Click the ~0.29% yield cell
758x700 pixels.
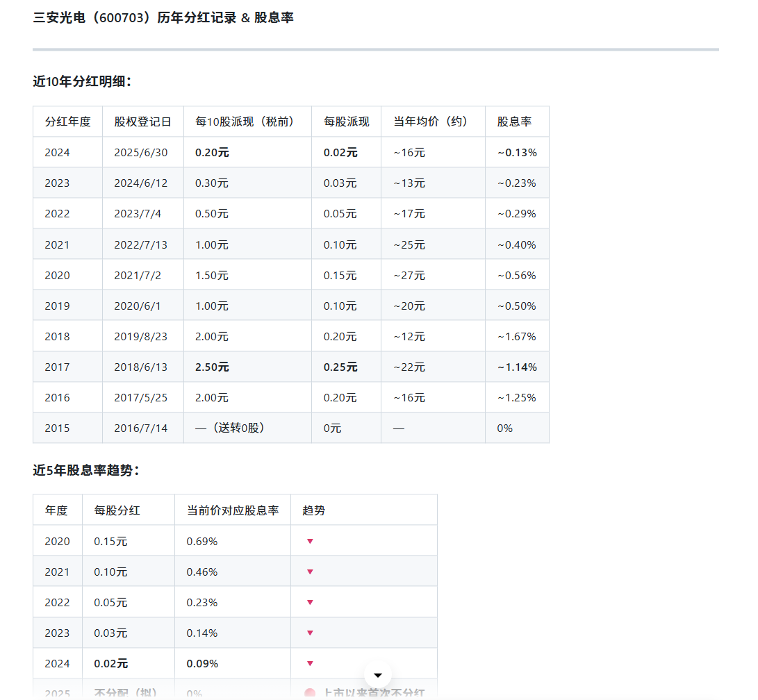click(x=517, y=214)
